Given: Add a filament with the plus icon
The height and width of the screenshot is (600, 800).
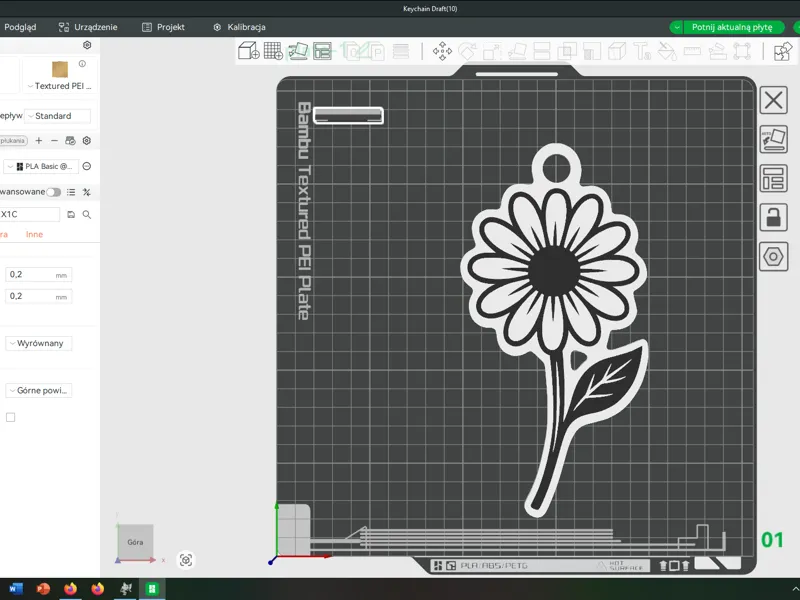Looking at the screenshot, I should 39,140.
